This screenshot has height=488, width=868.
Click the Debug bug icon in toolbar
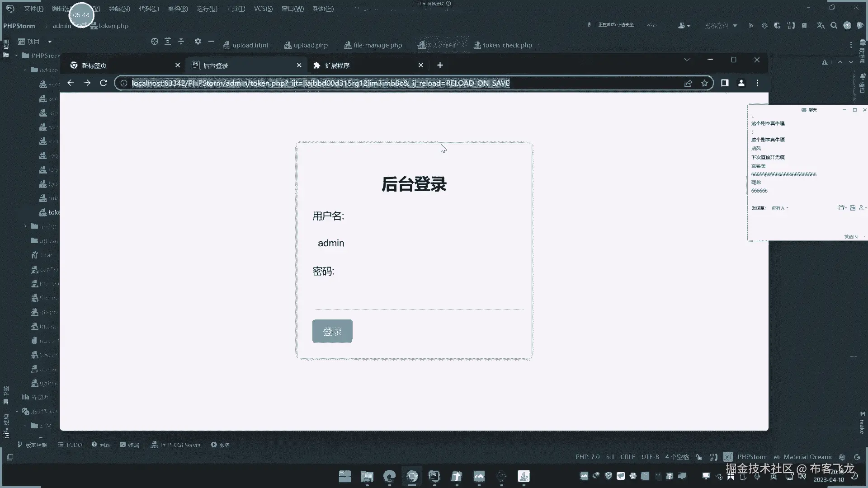(764, 26)
